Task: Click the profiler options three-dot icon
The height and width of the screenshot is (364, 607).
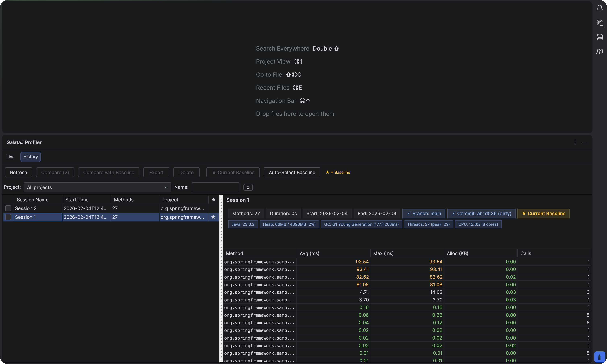Action: pyautogui.click(x=575, y=142)
